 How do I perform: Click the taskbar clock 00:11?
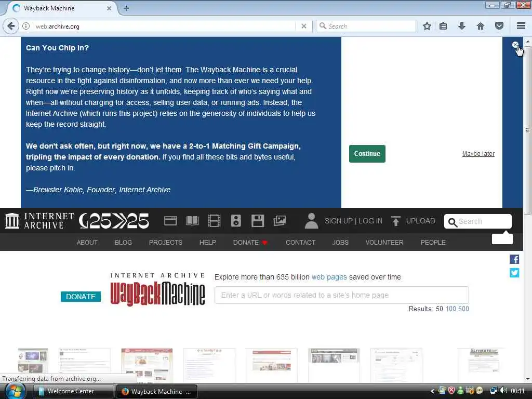point(518,391)
